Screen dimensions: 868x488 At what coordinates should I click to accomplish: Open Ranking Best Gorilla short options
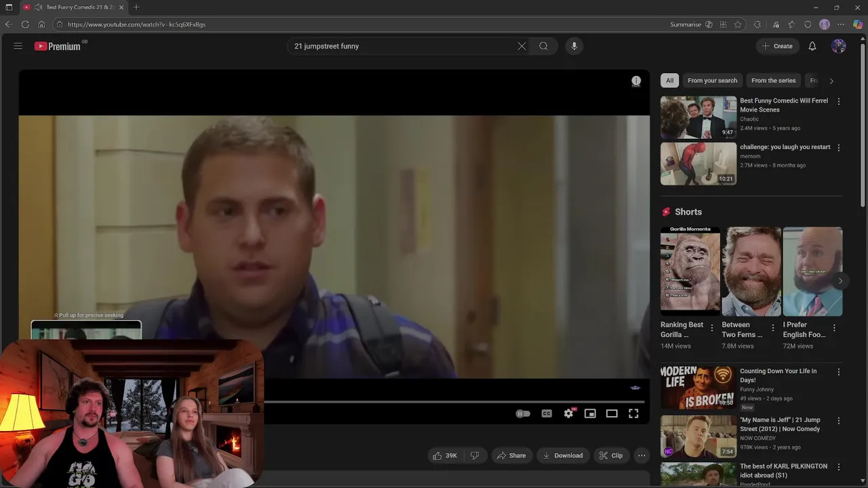711,328
